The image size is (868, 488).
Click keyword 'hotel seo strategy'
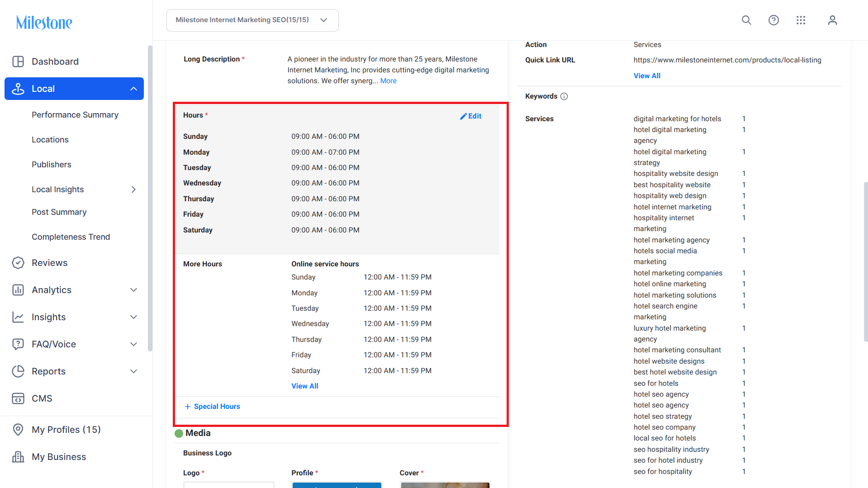click(663, 417)
